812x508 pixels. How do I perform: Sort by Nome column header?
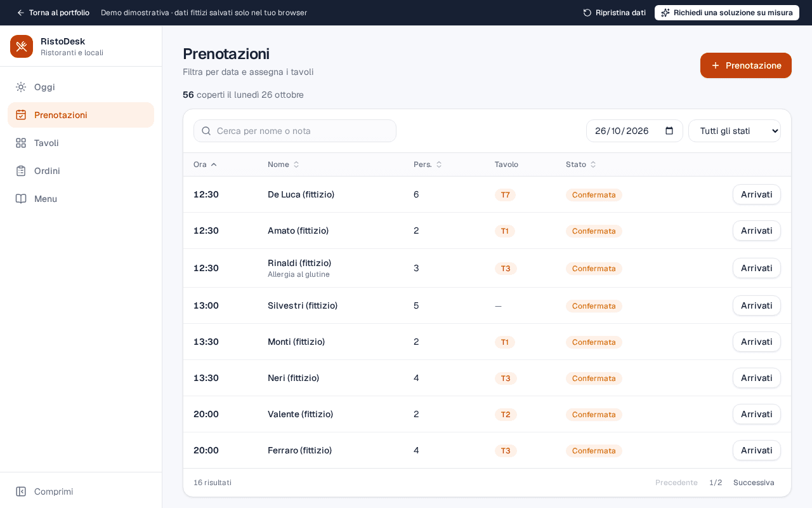click(283, 164)
